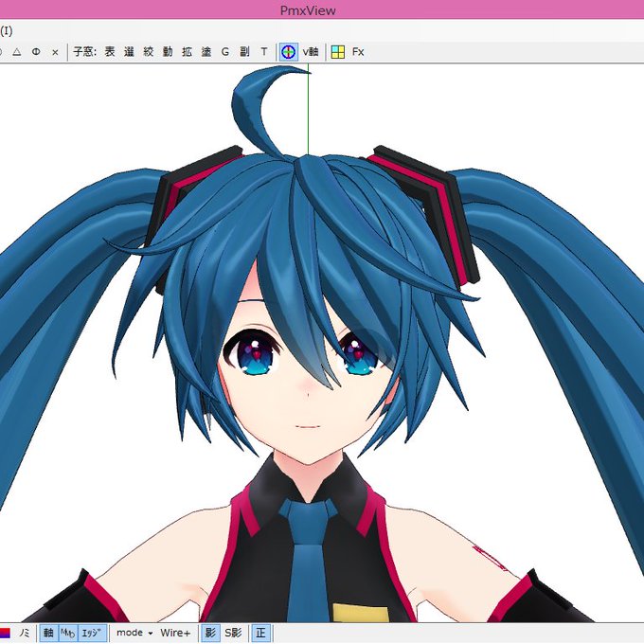Open the 表 sub-window

pyautogui.click(x=110, y=52)
